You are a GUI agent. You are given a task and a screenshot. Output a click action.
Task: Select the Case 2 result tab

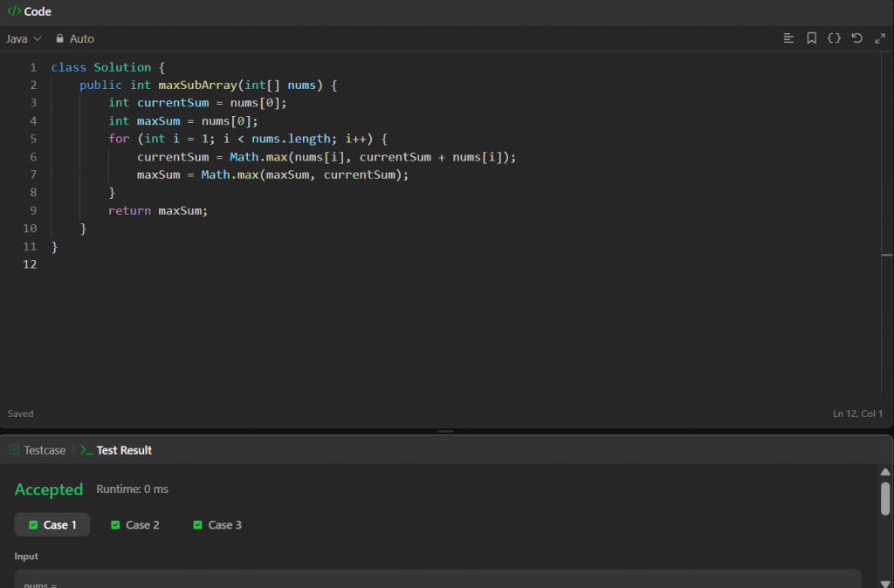[135, 525]
